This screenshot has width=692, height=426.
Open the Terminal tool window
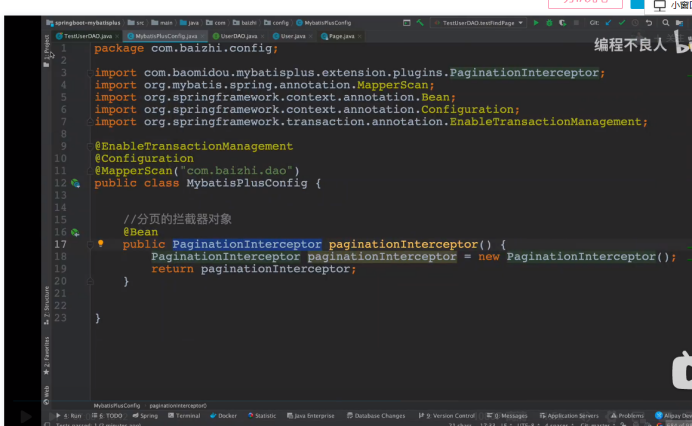[x=184, y=415]
